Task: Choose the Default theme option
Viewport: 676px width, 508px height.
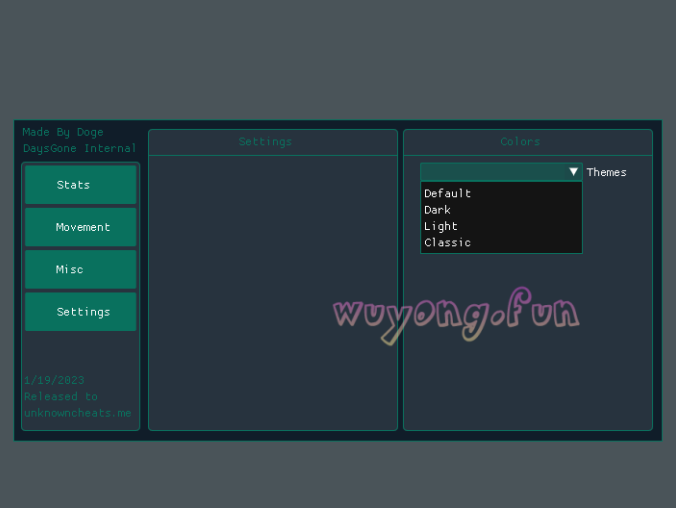Action: coord(448,194)
